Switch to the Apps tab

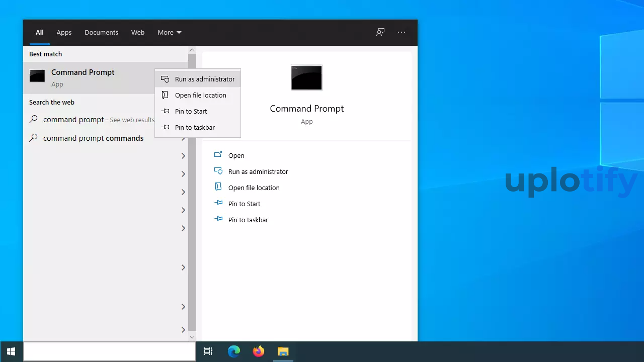[x=64, y=32]
